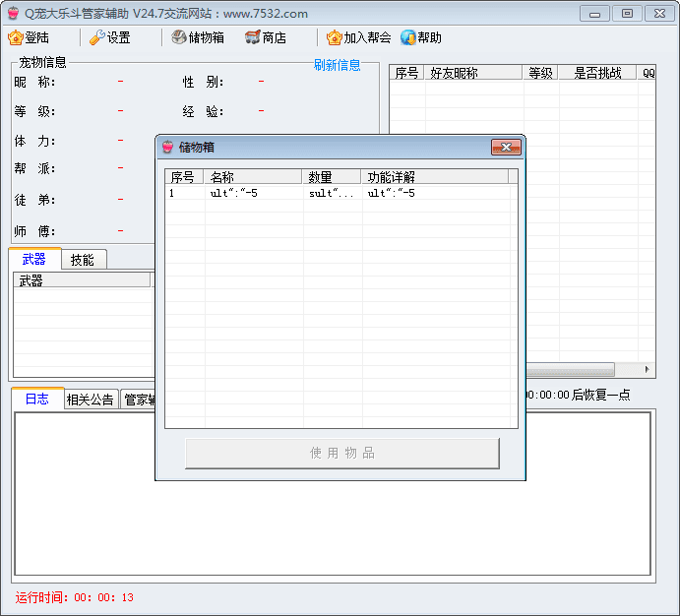Open the 商店 shop toolbar icon
This screenshot has height=616, width=680.
(253, 37)
